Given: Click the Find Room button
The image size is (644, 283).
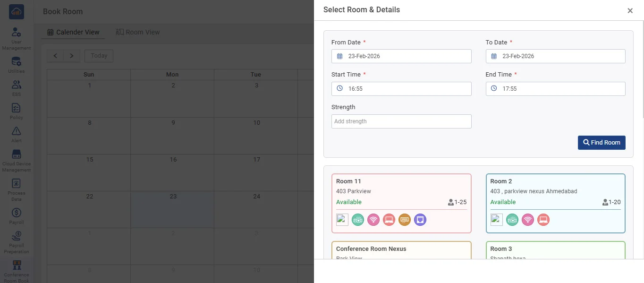Looking at the screenshot, I should point(602,143).
